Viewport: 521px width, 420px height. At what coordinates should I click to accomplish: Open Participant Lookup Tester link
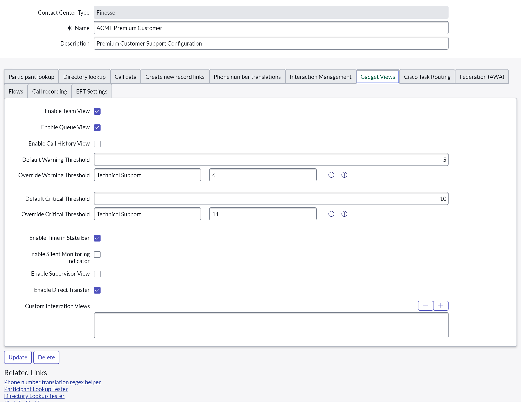click(36, 389)
